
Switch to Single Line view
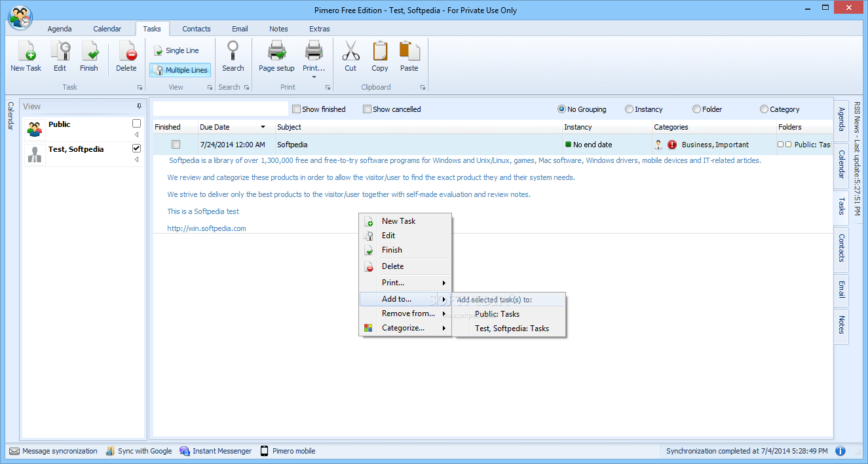(176, 50)
